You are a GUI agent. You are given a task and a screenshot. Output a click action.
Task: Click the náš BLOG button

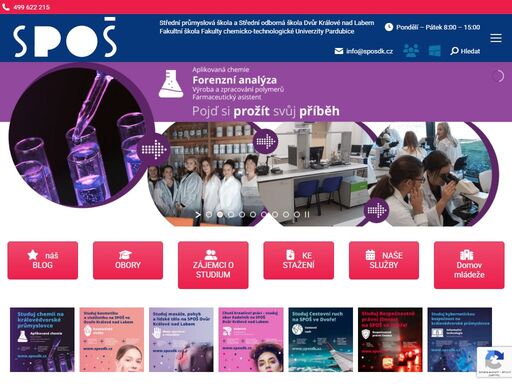[x=43, y=260]
